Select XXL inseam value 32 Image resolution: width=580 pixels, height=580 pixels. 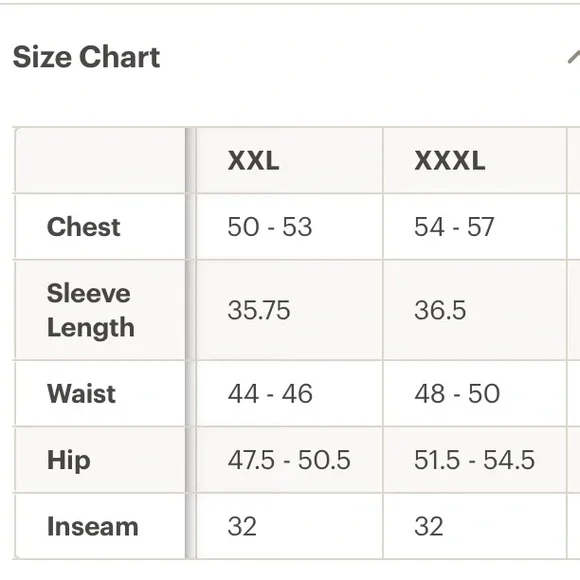242,526
